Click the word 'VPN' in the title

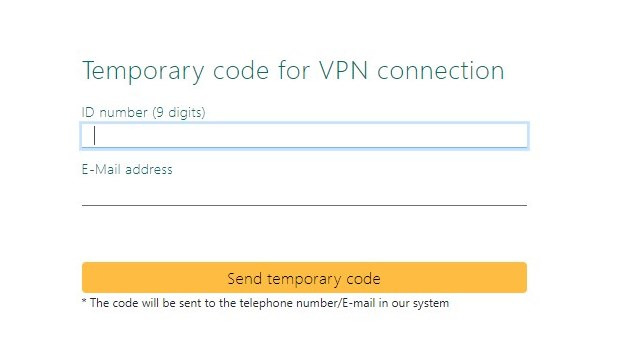tap(344, 70)
